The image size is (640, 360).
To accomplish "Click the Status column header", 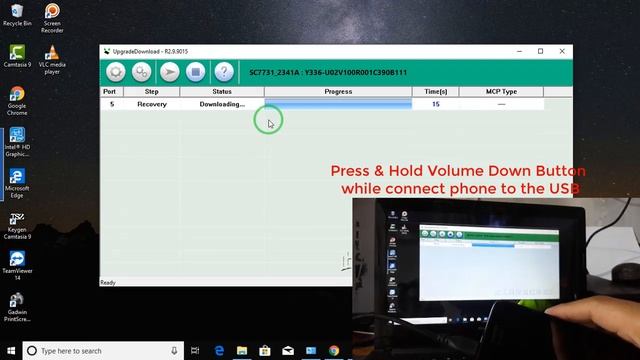I will (x=222, y=91).
